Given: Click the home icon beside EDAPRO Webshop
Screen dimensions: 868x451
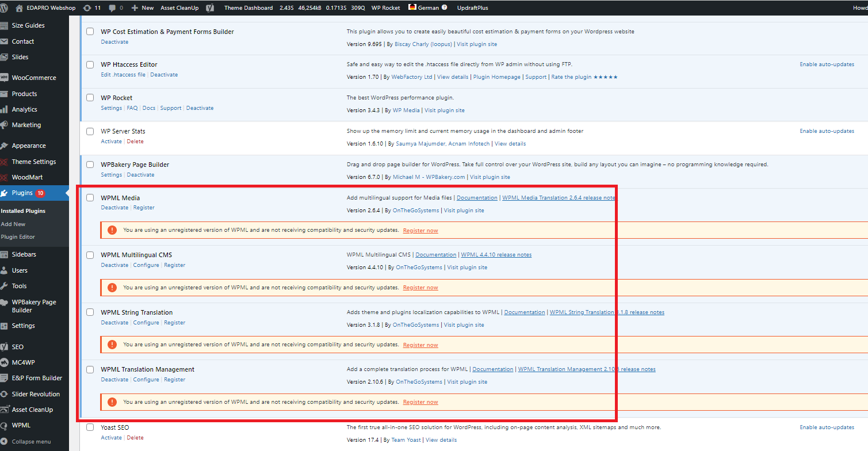Looking at the screenshot, I should [x=20, y=8].
